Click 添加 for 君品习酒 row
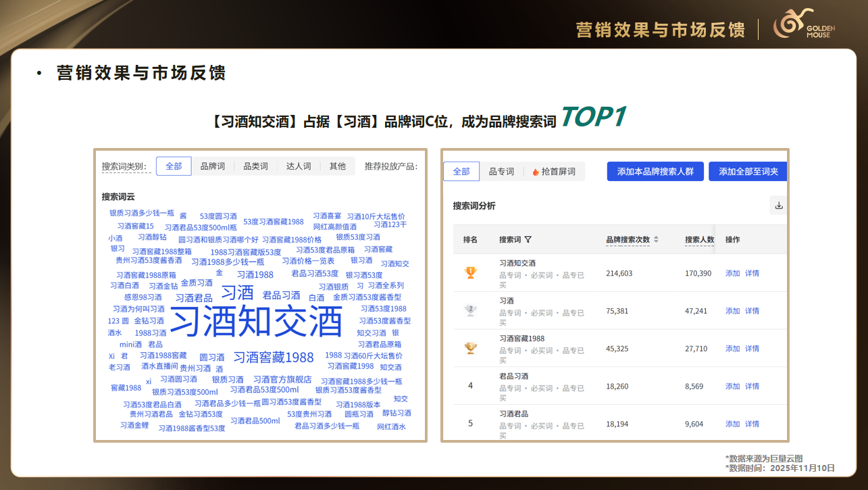Viewport: 868px width, 490px height. (732, 387)
